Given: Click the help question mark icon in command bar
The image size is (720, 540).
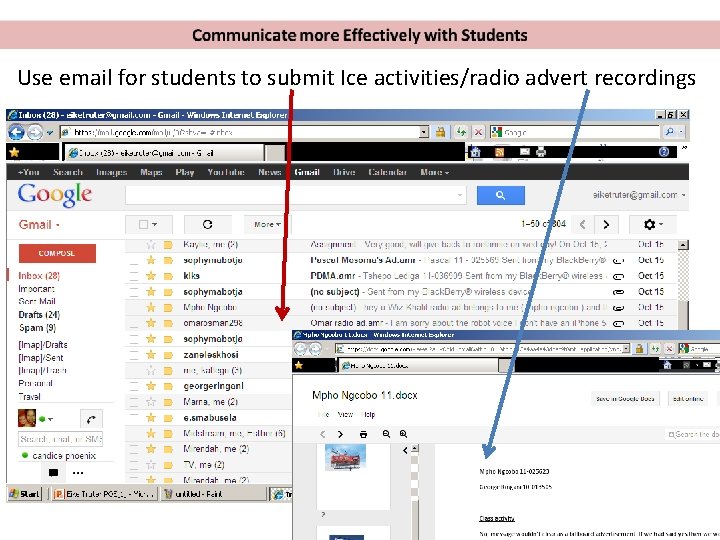Looking at the screenshot, I should (x=664, y=152).
